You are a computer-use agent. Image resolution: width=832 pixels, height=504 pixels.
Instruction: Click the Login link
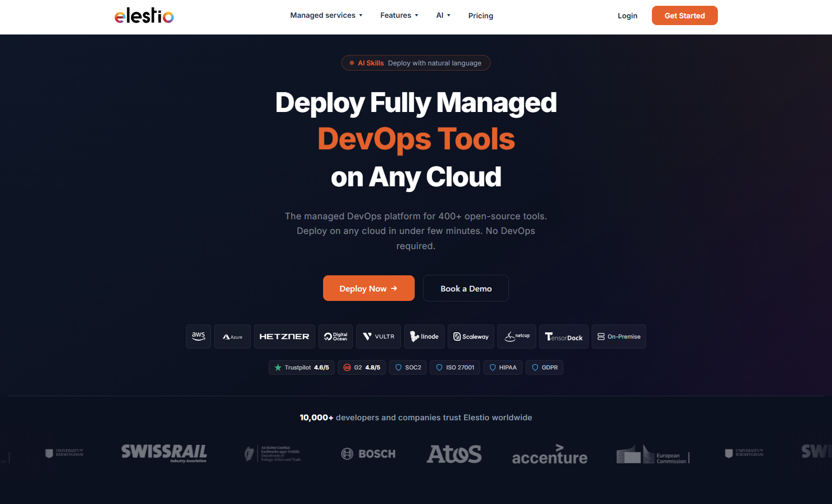click(x=627, y=16)
